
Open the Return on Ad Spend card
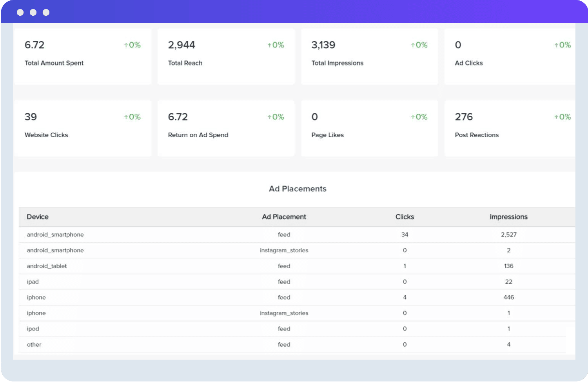point(226,127)
